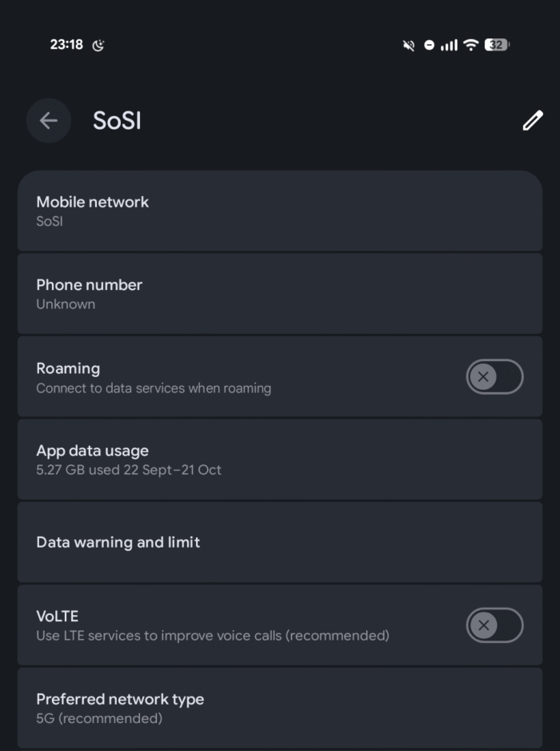The image size is (560, 751).
Task: Open Data warning and limit
Action: (280, 542)
